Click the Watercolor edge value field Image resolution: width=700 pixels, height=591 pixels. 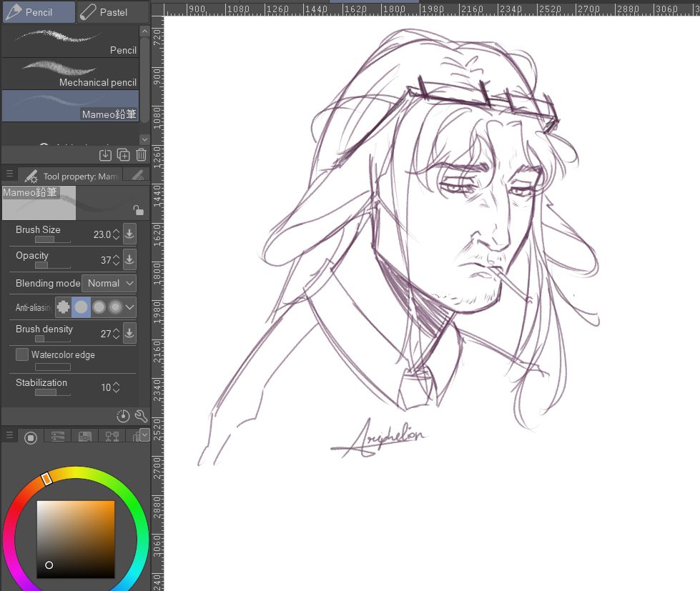point(53,367)
